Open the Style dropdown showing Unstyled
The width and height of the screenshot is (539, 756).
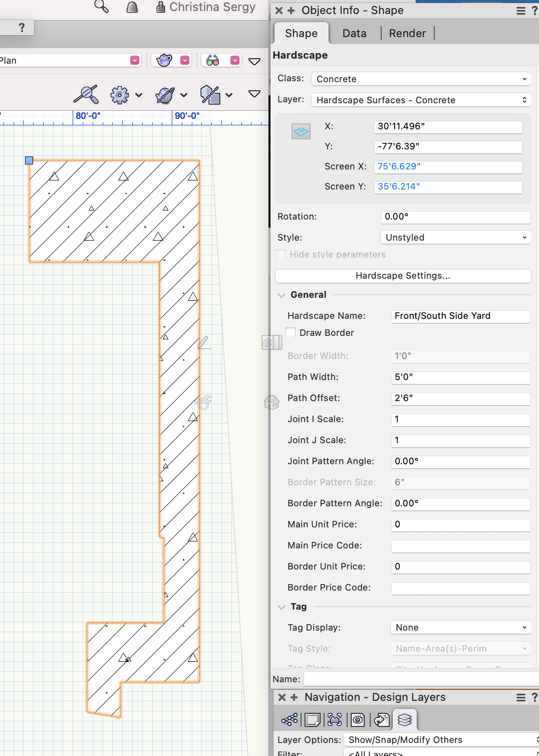455,238
